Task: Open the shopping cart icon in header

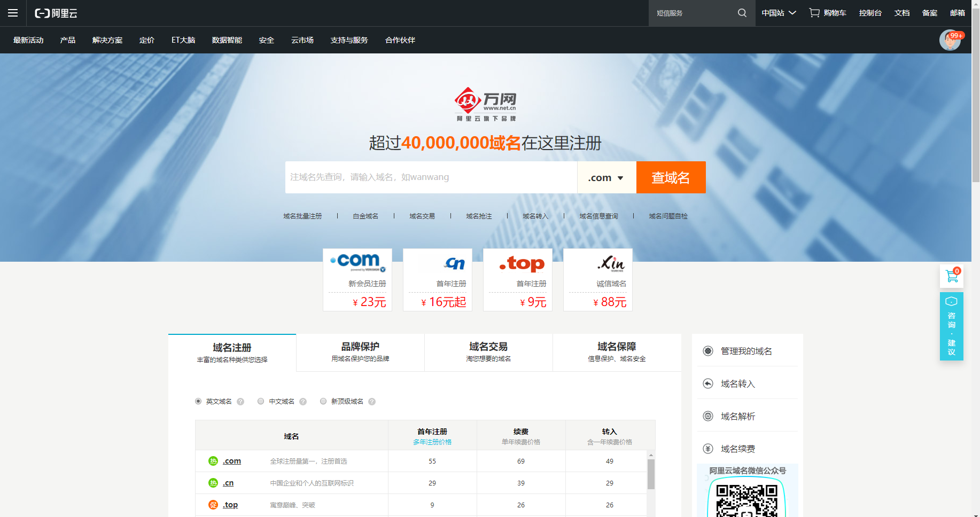Action: pyautogui.click(x=814, y=13)
